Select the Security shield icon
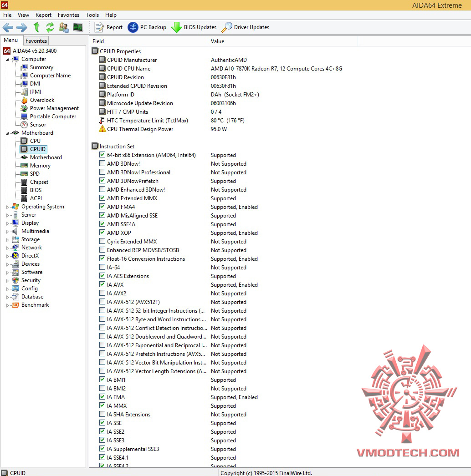471x476 pixels. pyautogui.click(x=15, y=280)
